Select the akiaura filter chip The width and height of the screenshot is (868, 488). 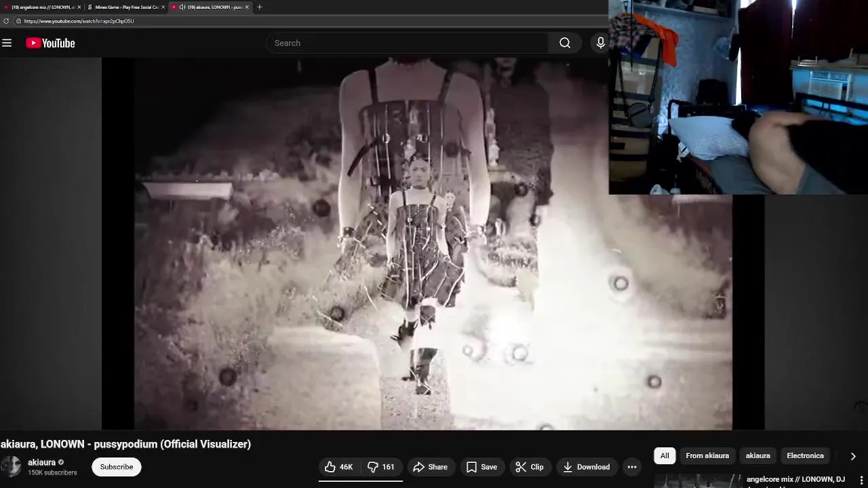757,456
